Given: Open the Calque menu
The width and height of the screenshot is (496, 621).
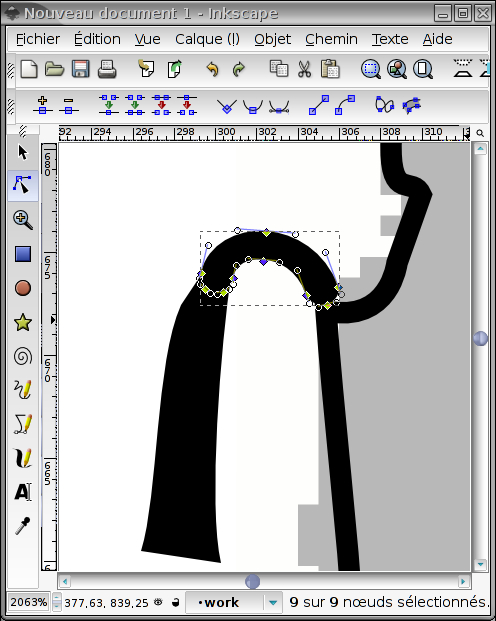Looking at the screenshot, I should coord(207,39).
